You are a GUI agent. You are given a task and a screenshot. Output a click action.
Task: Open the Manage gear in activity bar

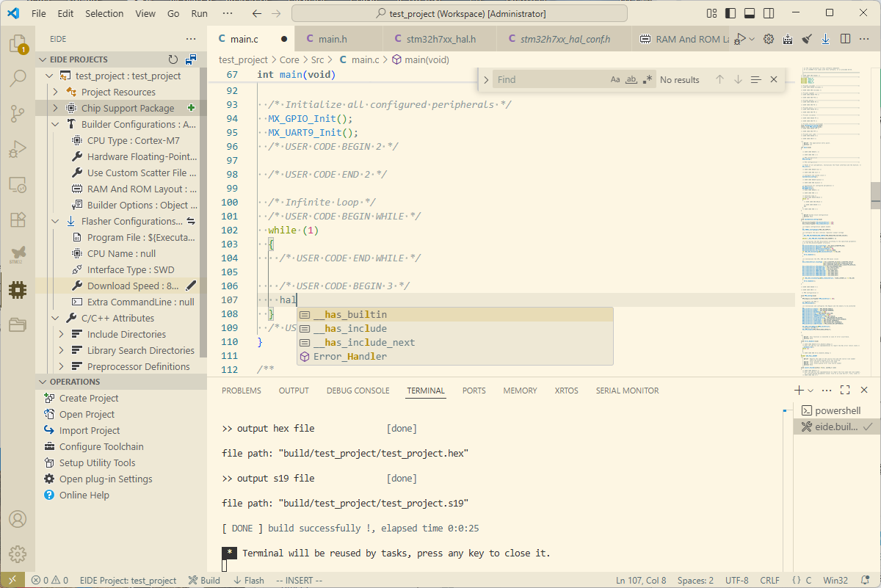click(18, 553)
